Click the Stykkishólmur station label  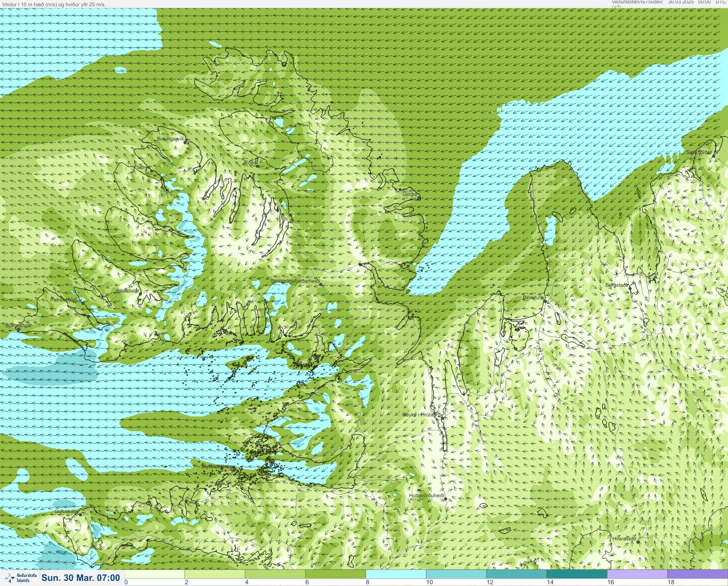tap(217, 467)
